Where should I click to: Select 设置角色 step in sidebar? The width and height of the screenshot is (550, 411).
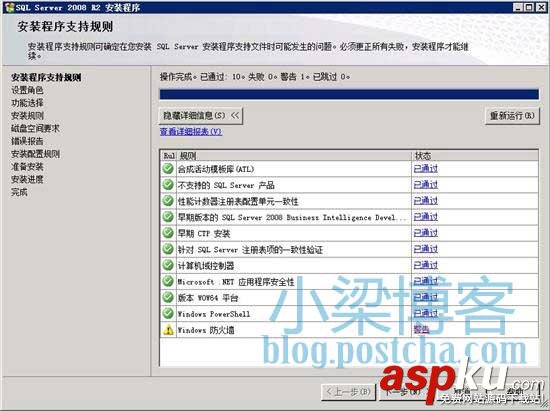tap(27, 90)
